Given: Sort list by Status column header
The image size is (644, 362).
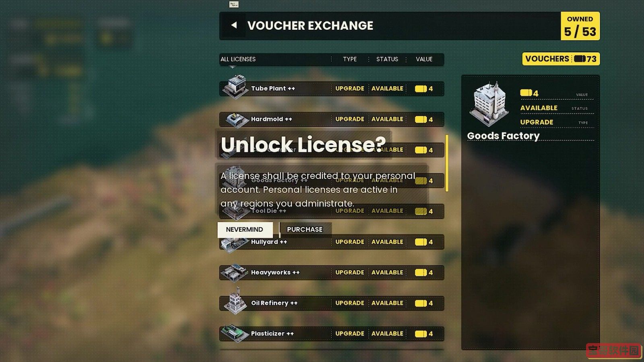Looking at the screenshot, I should click(x=387, y=59).
